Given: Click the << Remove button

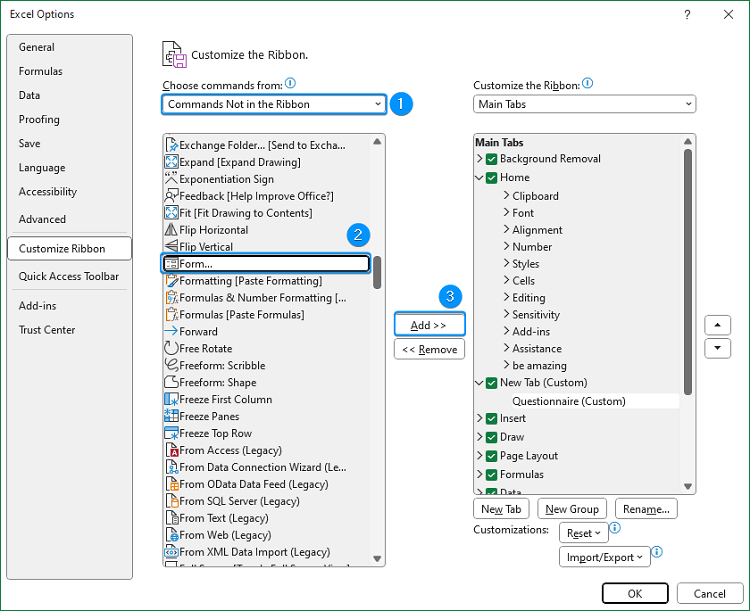Looking at the screenshot, I should pos(429,349).
